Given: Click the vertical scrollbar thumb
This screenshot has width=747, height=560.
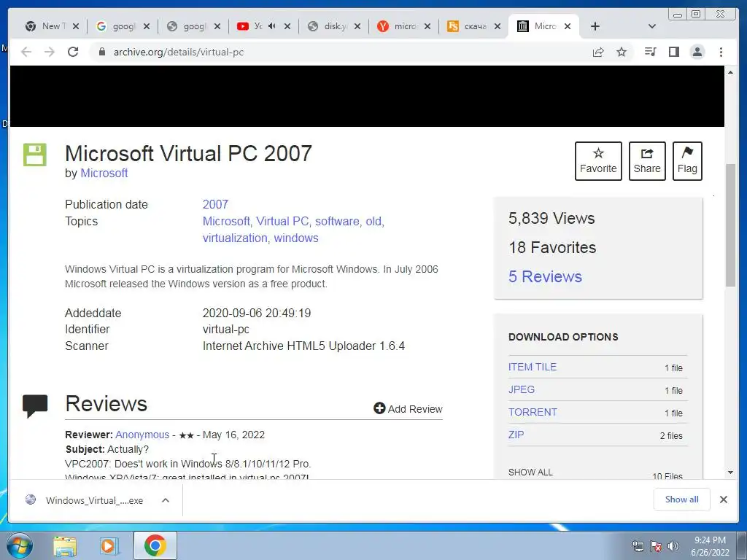Looking at the screenshot, I should point(730,225).
